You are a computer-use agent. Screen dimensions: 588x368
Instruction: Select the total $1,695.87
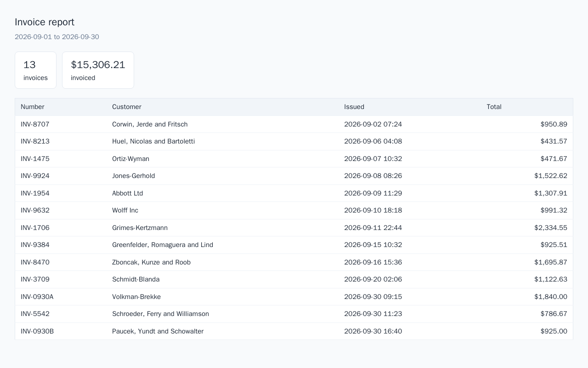pos(551,262)
